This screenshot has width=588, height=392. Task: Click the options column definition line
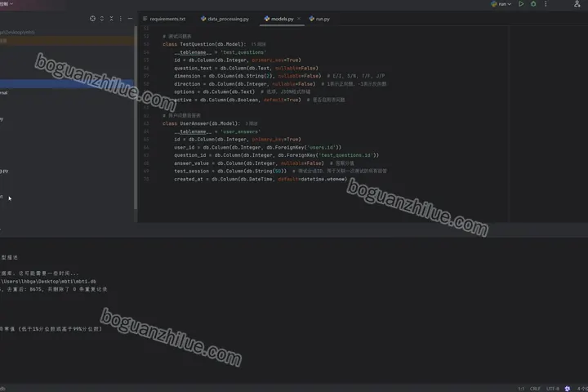coord(243,92)
